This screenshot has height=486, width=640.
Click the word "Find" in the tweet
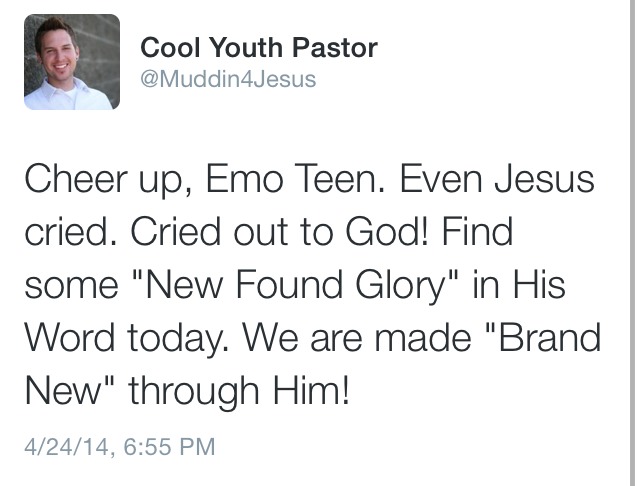(477, 231)
